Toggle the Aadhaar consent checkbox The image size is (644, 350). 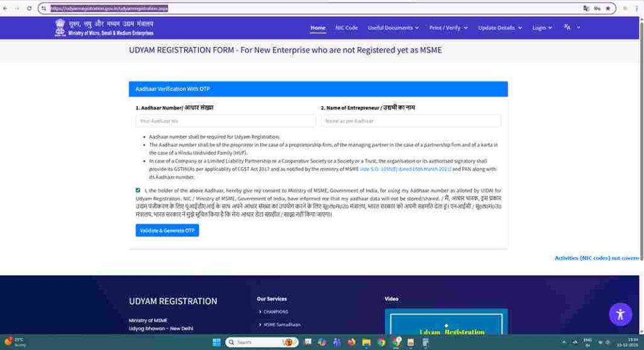click(138, 190)
